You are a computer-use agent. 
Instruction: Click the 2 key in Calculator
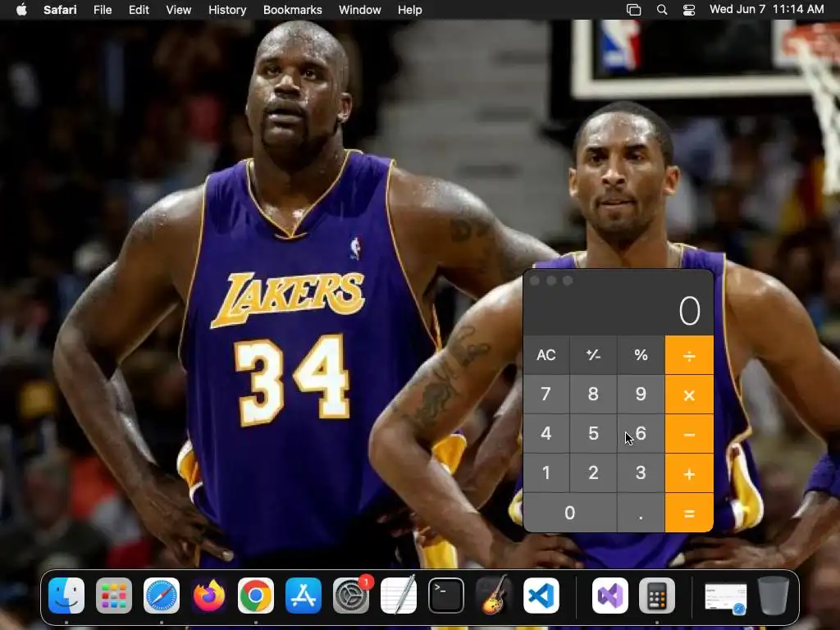pos(594,473)
